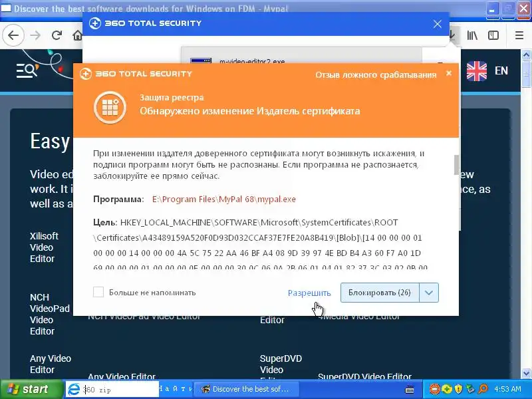Click the Блокировать (26) button
The width and height of the screenshot is (532, 399).
click(380, 293)
